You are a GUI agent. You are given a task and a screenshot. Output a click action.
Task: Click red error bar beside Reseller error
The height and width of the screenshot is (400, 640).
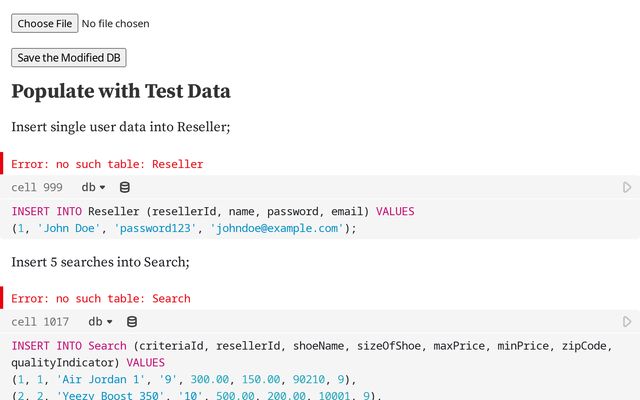coord(2,163)
